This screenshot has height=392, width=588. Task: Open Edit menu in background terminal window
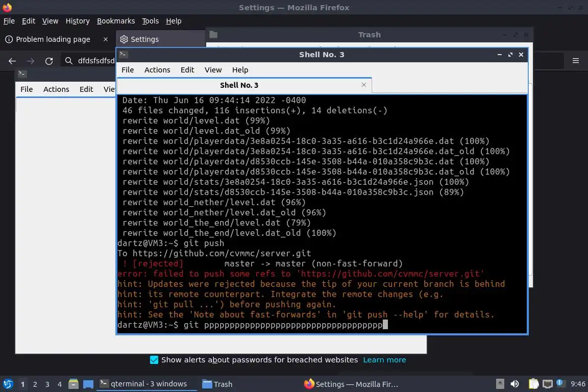[x=86, y=89]
